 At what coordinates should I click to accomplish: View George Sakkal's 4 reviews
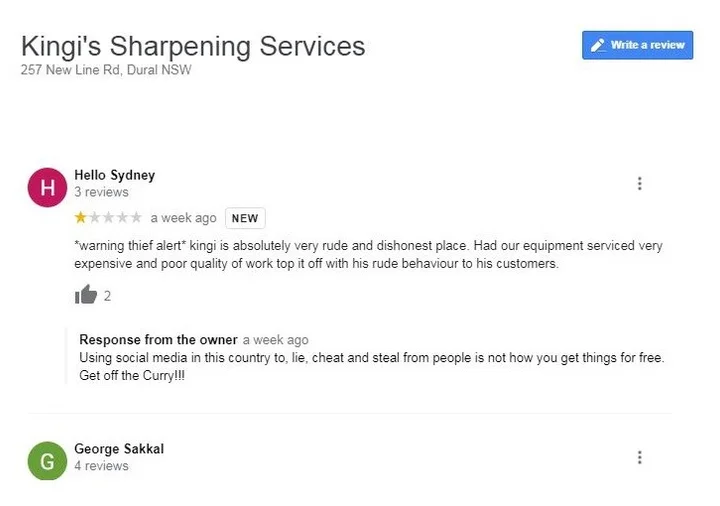pos(101,466)
